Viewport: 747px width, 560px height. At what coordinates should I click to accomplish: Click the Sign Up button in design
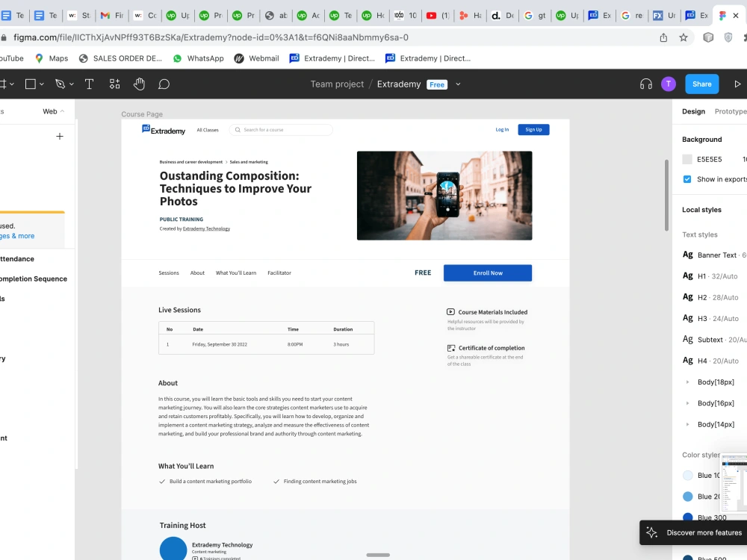click(x=533, y=129)
